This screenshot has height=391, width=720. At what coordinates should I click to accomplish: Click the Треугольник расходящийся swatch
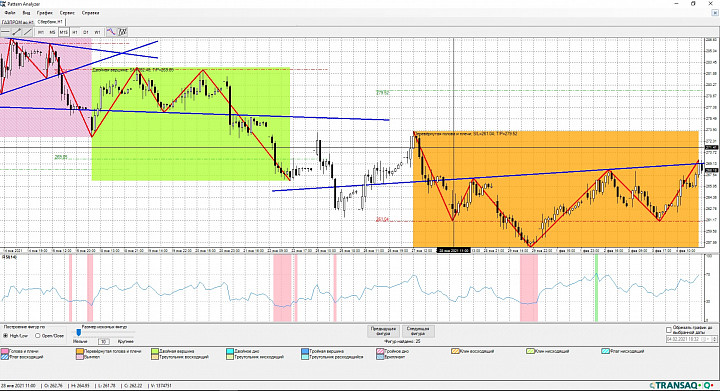coord(305,357)
